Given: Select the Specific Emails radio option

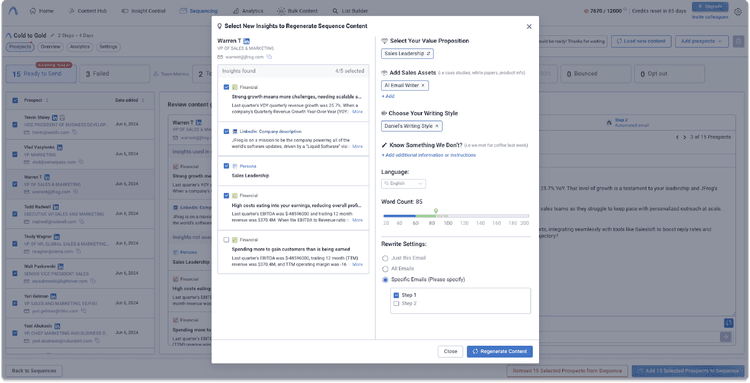Looking at the screenshot, I should [x=385, y=279].
